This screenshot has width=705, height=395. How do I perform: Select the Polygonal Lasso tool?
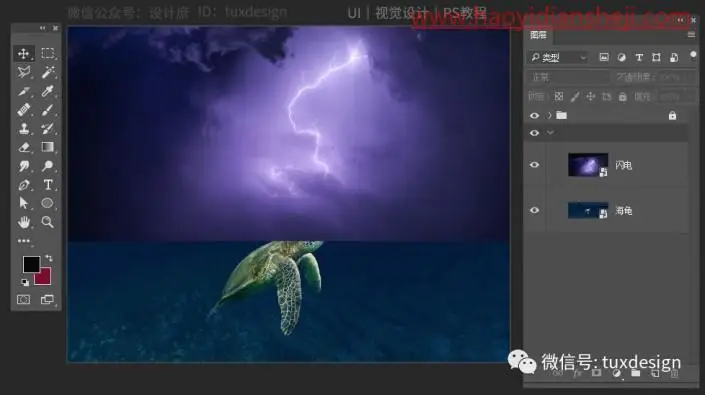(23, 72)
